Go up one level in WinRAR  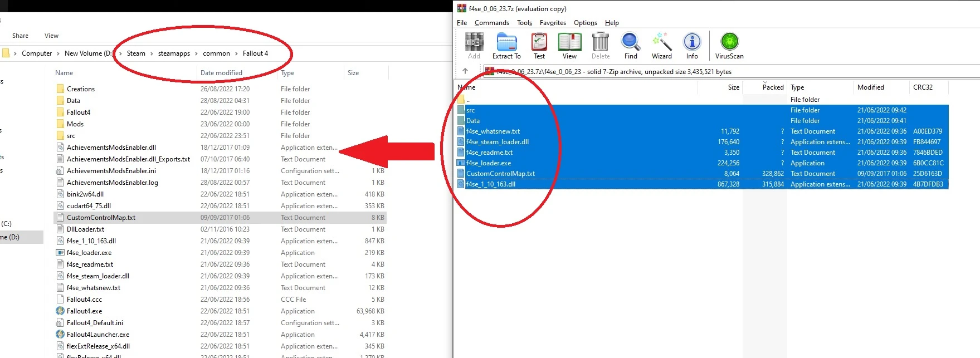465,71
